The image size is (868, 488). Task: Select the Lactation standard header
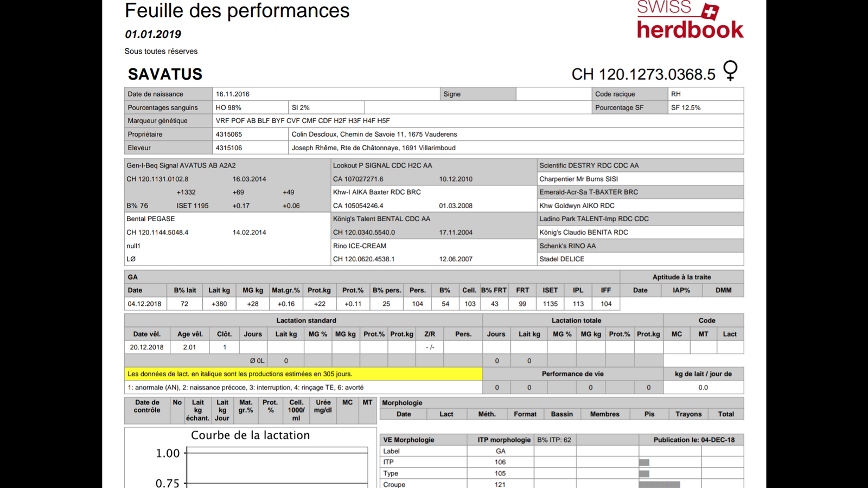pyautogui.click(x=306, y=320)
